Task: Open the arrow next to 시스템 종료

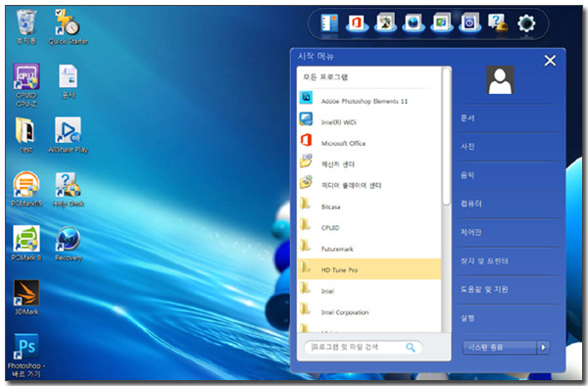Action: click(x=543, y=348)
